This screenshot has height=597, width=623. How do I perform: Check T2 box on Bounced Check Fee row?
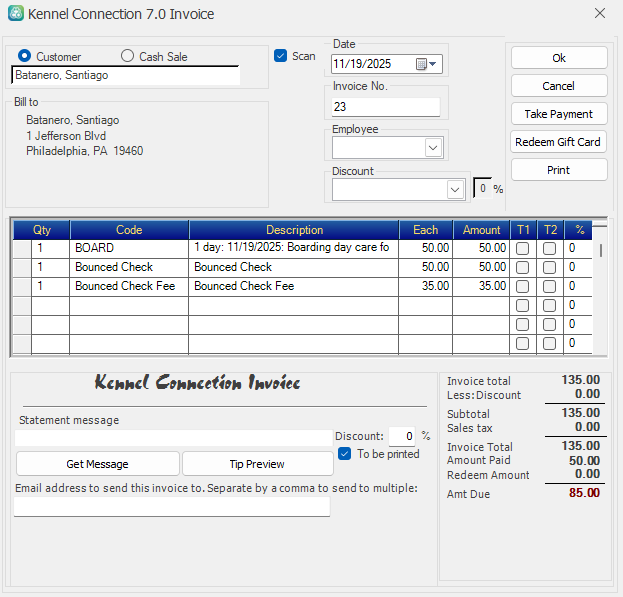click(549, 286)
